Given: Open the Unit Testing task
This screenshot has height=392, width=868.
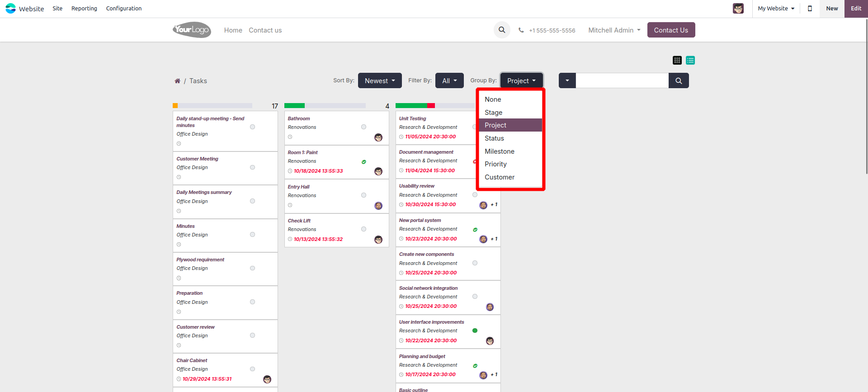Looking at the screenshot, I should 413,118.
